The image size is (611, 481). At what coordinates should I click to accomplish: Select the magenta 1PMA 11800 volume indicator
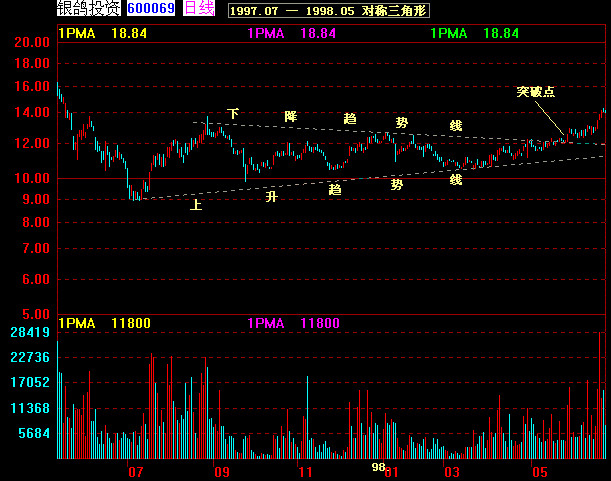click(x=292, y=323)
